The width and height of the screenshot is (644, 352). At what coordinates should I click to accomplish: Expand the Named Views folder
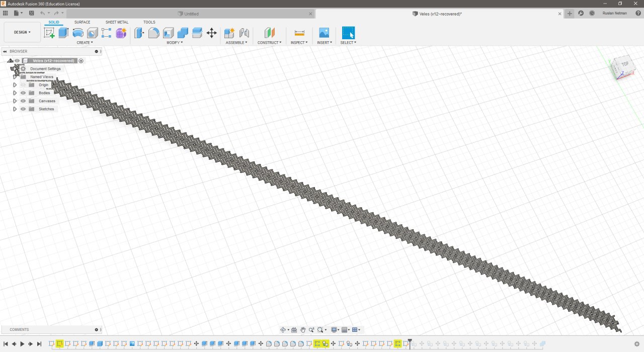pos(15,77)
